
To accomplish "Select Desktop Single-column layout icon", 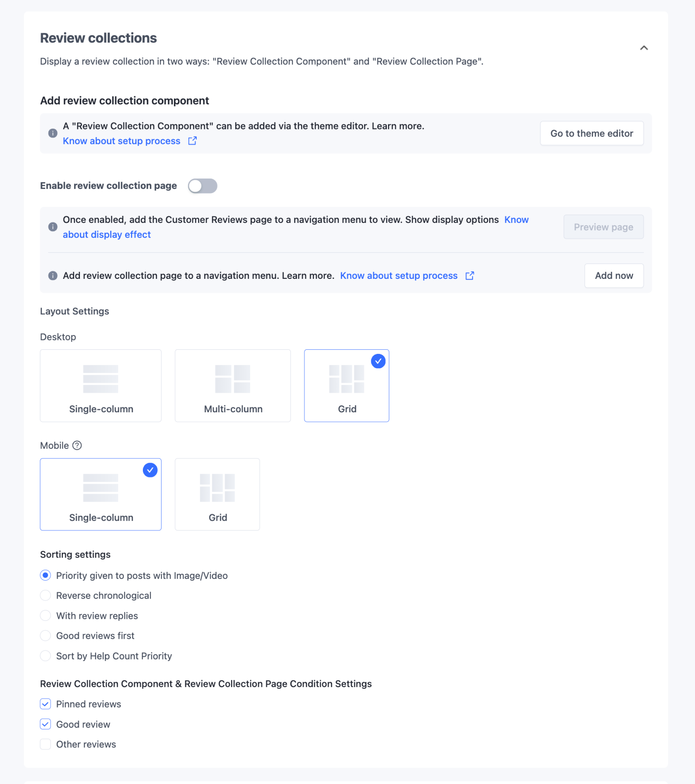I will (x=100, y=378).
